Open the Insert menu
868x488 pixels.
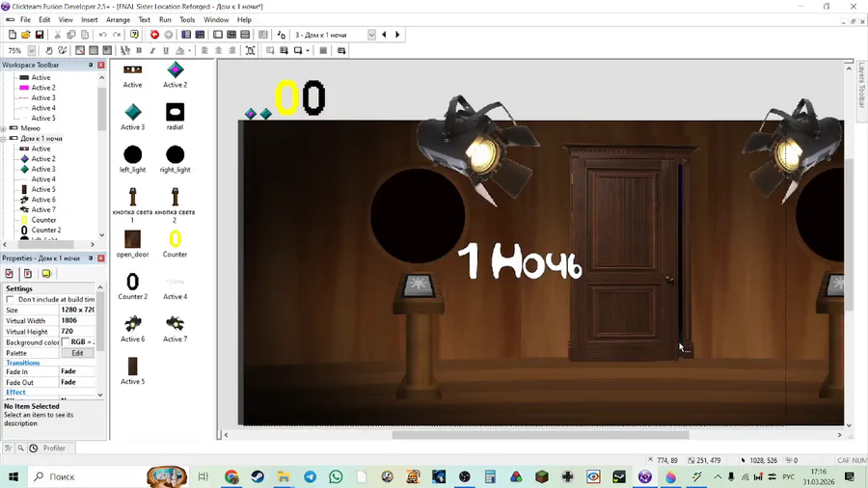[89, 19]
